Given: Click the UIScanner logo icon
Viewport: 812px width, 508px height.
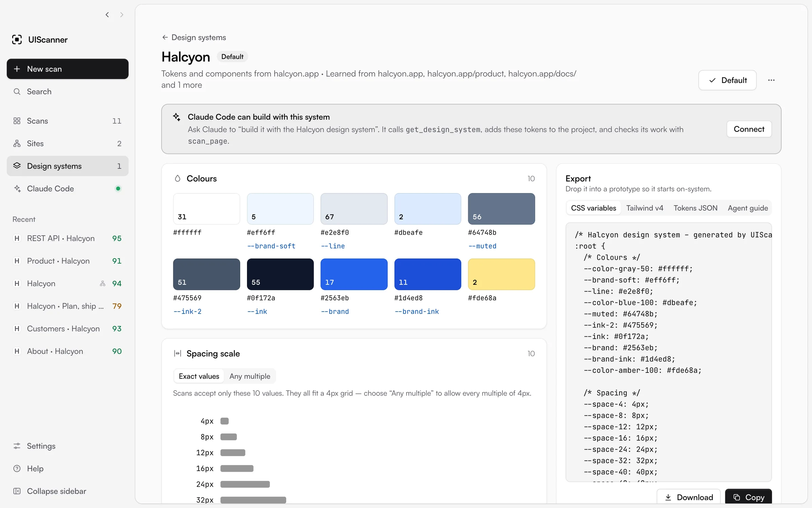Looking at the screenshot, I should (x=17, y=40).
